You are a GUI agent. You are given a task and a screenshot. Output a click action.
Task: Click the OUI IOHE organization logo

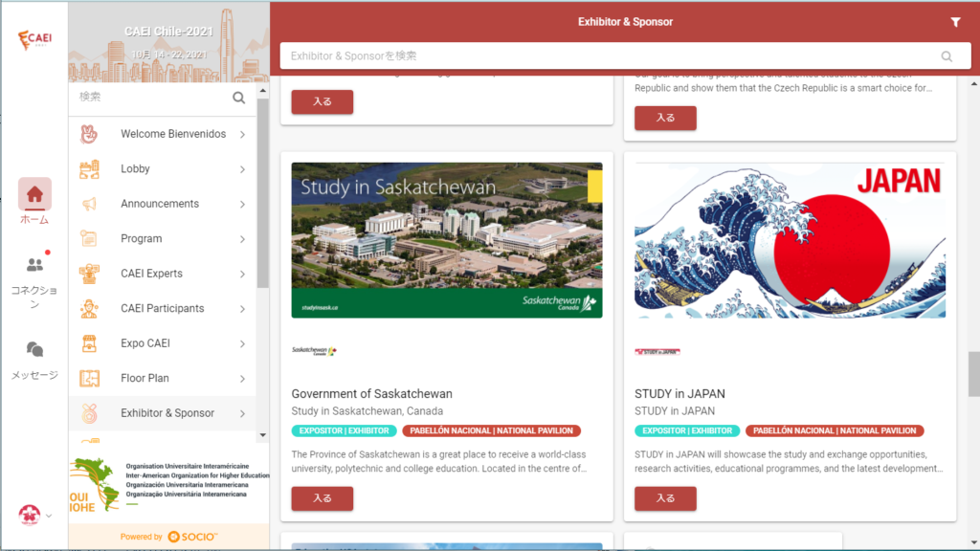[x=94, y=485]
